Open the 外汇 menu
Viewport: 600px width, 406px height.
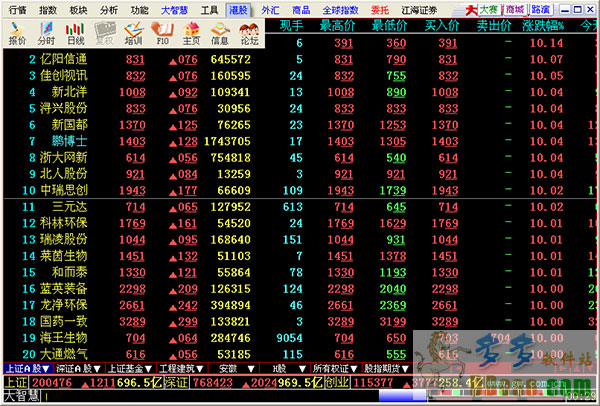point(270,10)
